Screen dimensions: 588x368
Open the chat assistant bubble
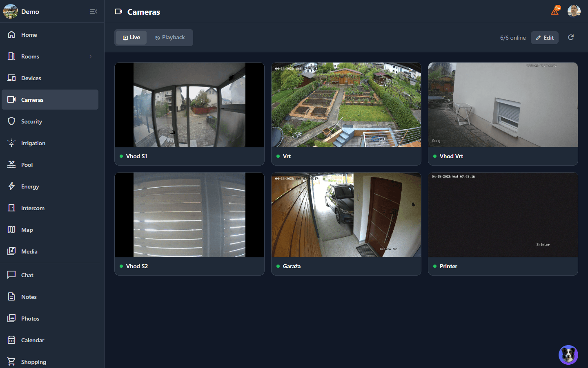tap(568, 355)
